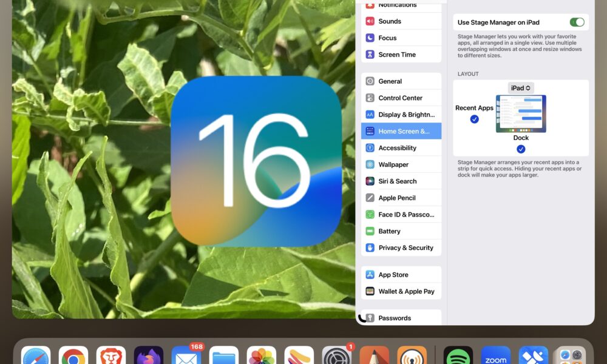Open Zoom from the dock

pyautogui.click(x=496, y=356)
